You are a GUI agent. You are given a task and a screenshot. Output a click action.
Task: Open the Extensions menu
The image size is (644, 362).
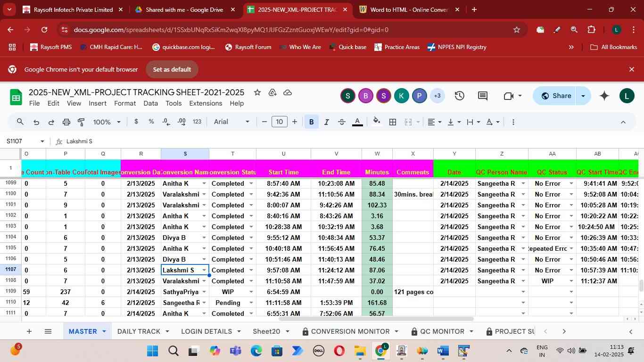pyautogui.click(x=206, y=103)
